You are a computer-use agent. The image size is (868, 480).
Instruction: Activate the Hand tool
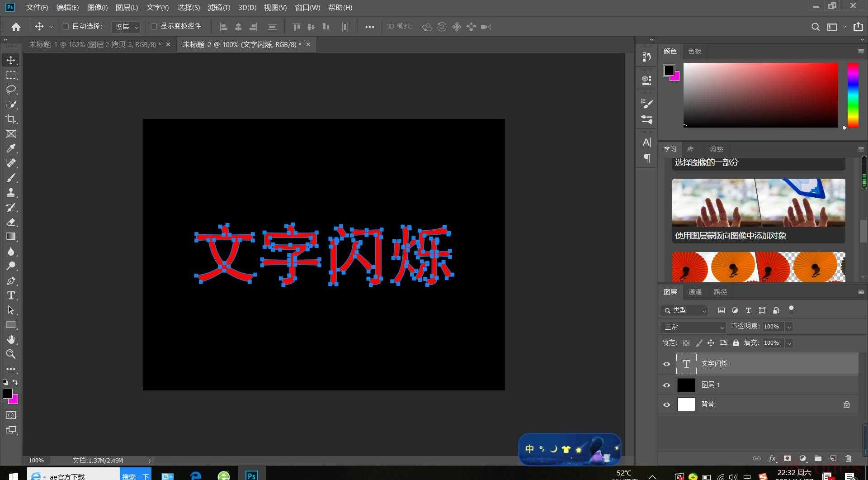click(x=11, y=339)
